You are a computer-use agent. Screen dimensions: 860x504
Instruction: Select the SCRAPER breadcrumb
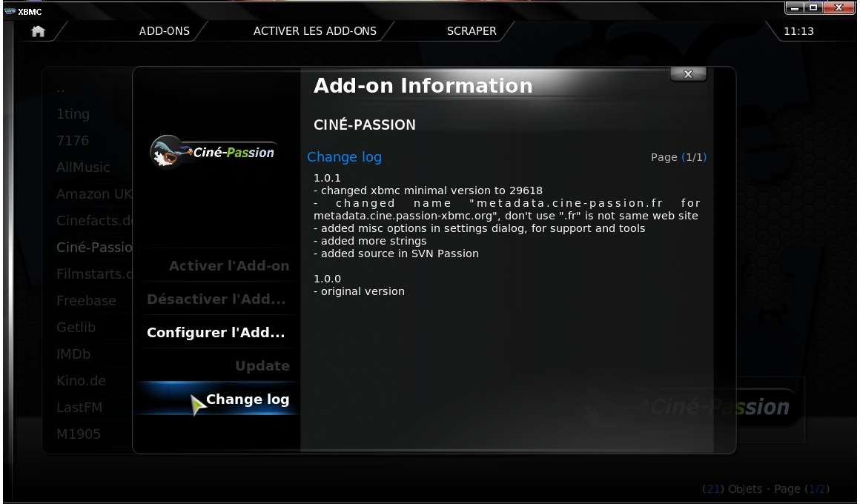(472, 31)
